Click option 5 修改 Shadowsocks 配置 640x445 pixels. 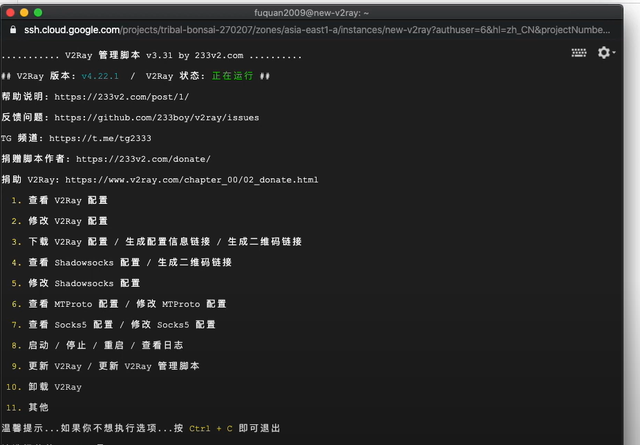coord(76,283)
